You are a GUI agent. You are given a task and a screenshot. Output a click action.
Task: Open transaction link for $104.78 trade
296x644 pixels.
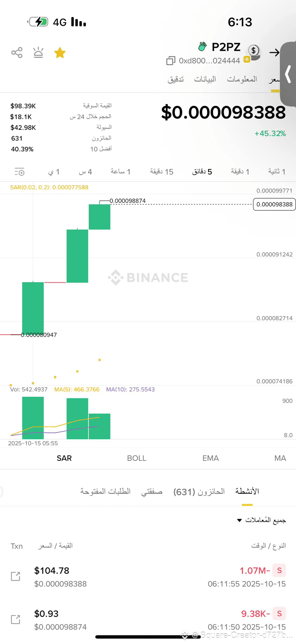tap(15, 576)
